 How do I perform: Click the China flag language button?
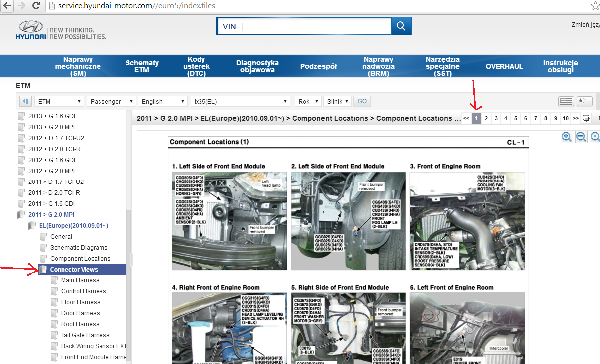(x=585, y=101)
